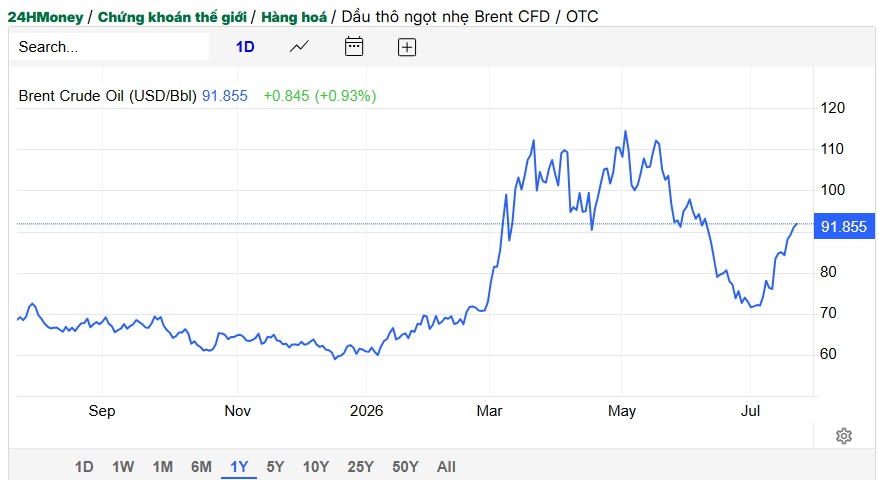Click the Search input field
This screenshot has height=480, width=878.
point(109,46)
